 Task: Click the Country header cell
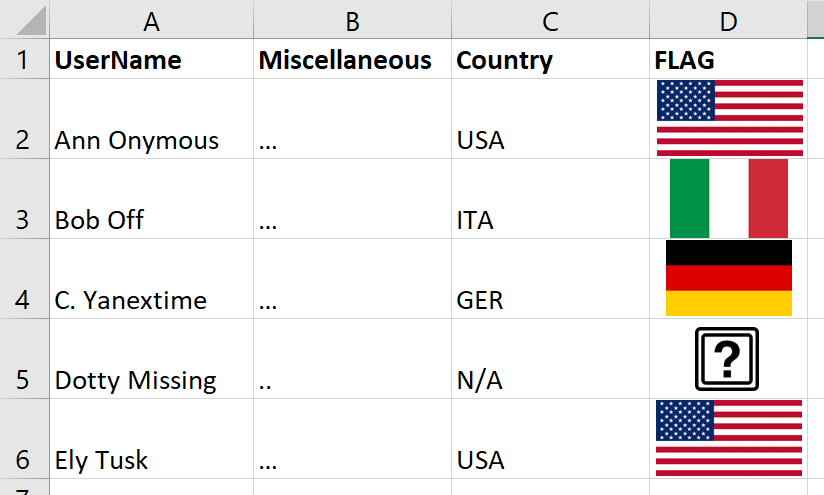point(550,59)
